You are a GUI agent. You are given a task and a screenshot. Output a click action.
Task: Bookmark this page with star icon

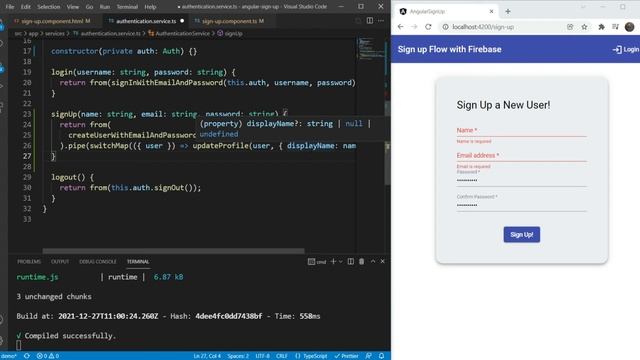click(x=584, y=27)
